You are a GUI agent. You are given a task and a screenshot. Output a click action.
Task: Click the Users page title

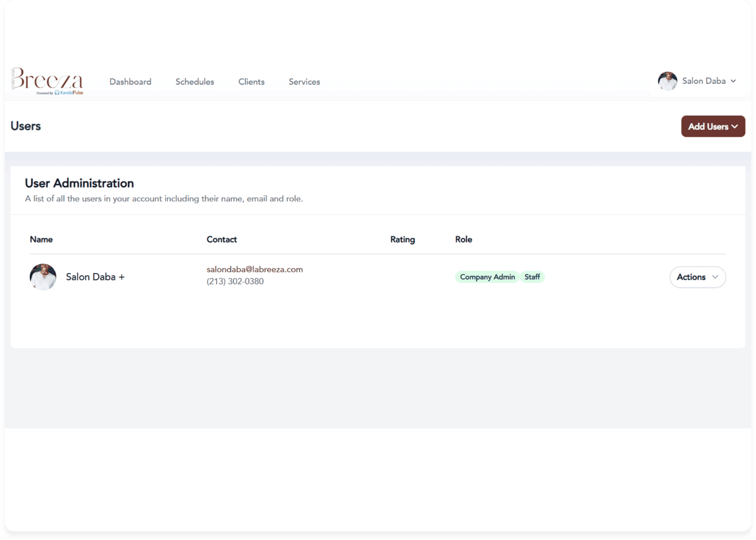point(25,126)
